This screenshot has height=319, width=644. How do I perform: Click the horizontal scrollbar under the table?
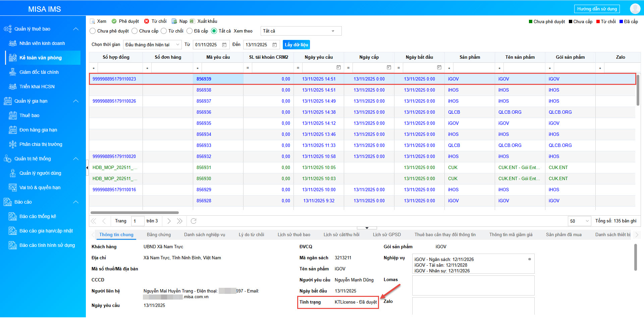point(135,213)
